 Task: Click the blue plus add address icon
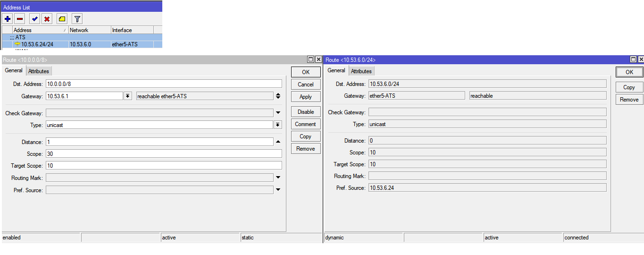pos(8,19)
